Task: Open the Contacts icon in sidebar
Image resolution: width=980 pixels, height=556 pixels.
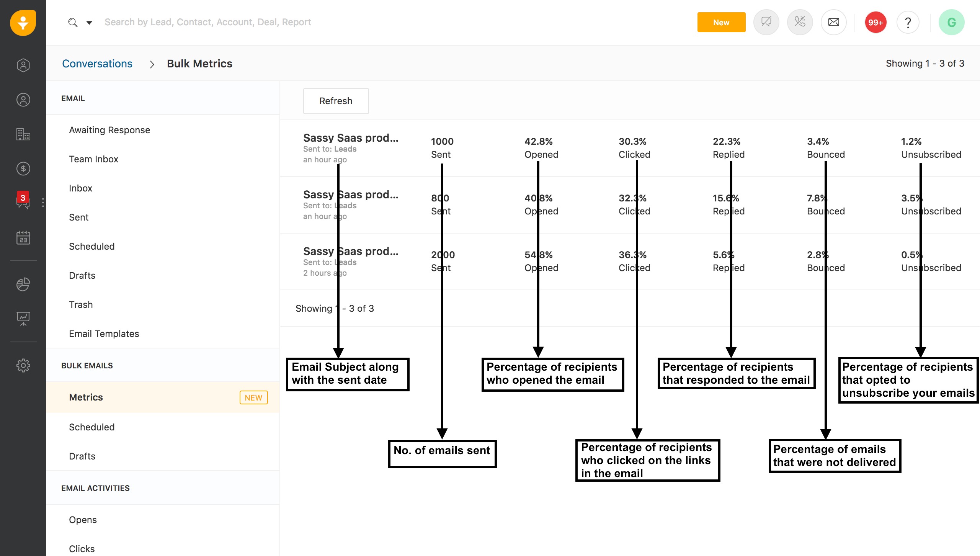Action: click(23, 100)
